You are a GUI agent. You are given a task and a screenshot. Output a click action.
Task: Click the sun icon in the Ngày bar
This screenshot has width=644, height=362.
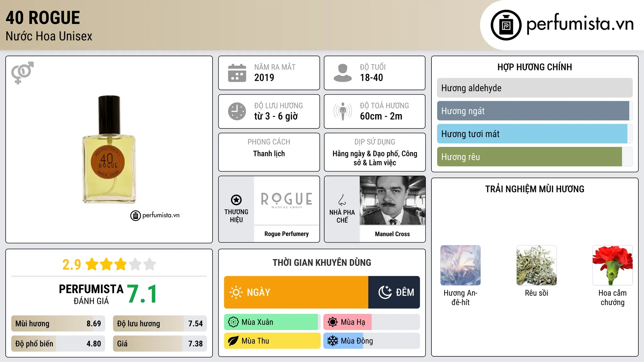pos(236,292)
